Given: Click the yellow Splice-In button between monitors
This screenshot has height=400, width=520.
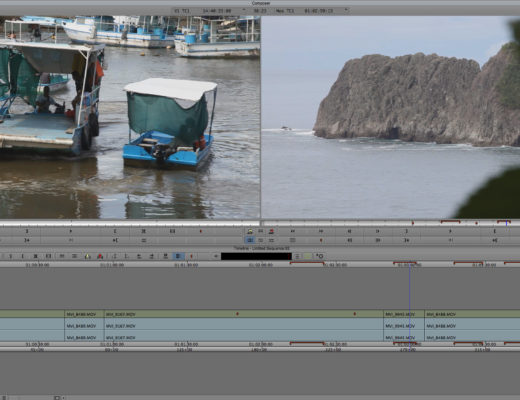Looking at the screenshot, I should coord(250,231).
